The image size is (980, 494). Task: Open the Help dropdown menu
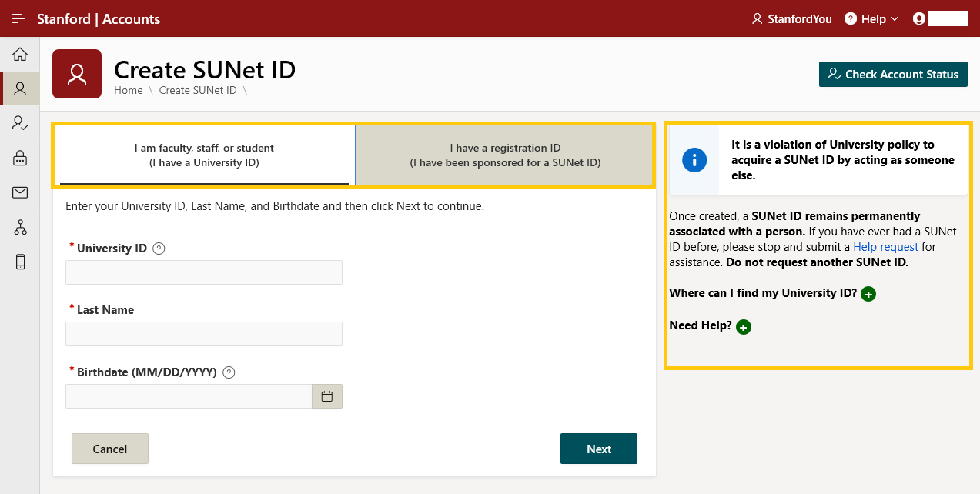coord(871,18)
